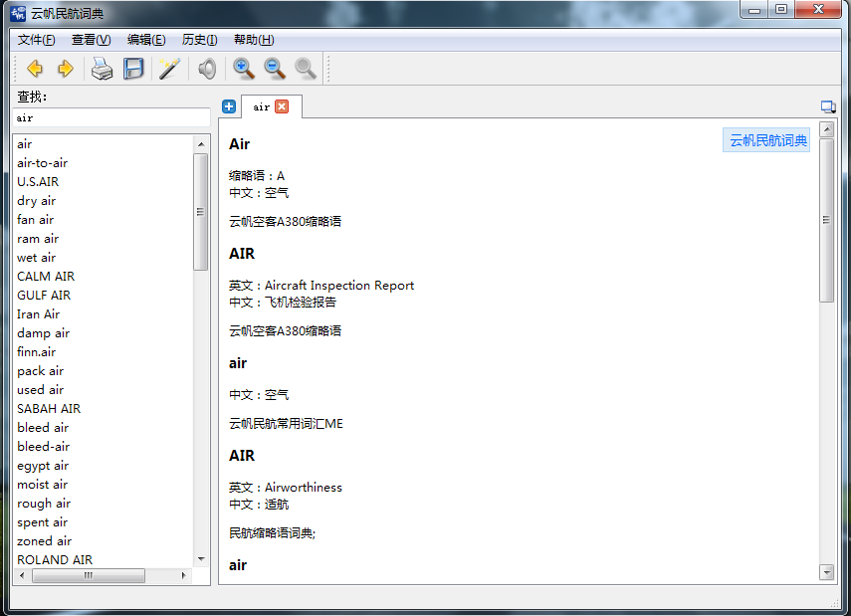The height and width of the screenshot is (616, 851).
Task: Close the 'air' tab with red X
Action: pos(282,106)
